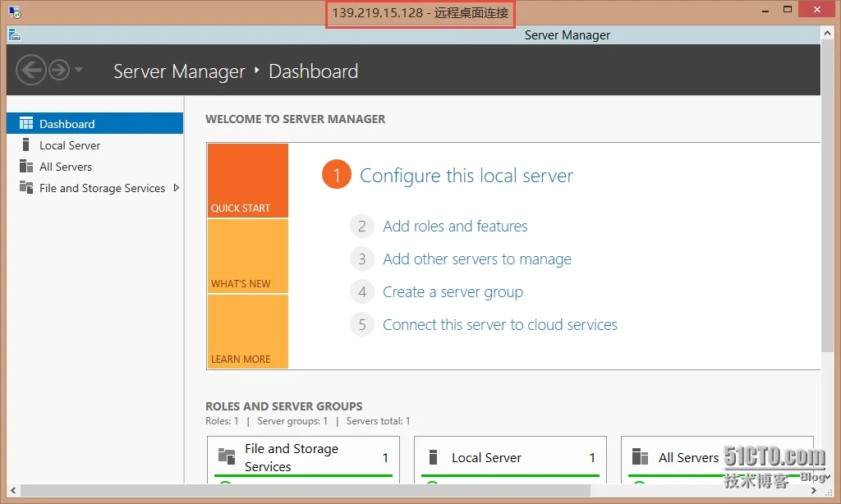The image size is (841, 504).
Task: Click the forward navigation arrow
Action: click(59, 71)
